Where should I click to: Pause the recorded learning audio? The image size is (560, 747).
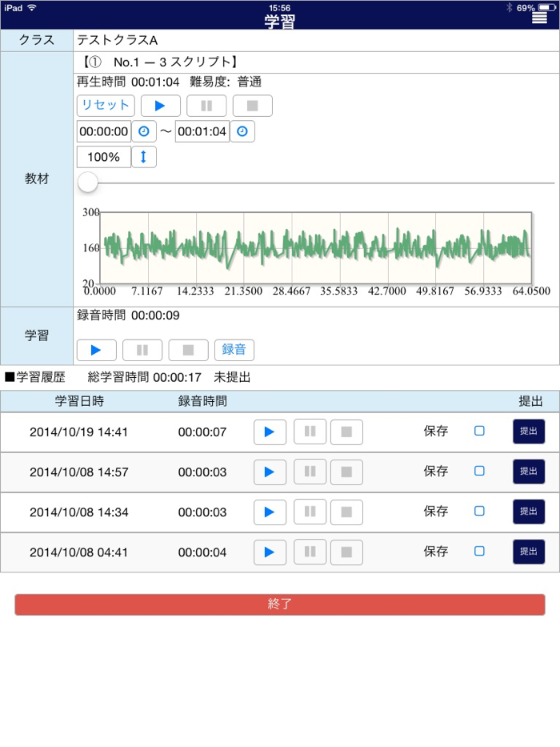142,350
